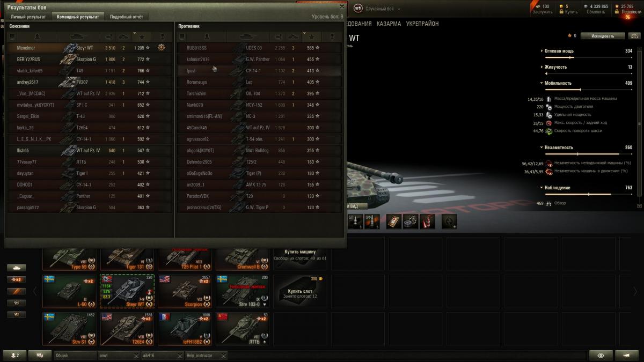Click the empty consumable slot with plus
This screenshot has width=644, height=362.
tap(449, 221)
